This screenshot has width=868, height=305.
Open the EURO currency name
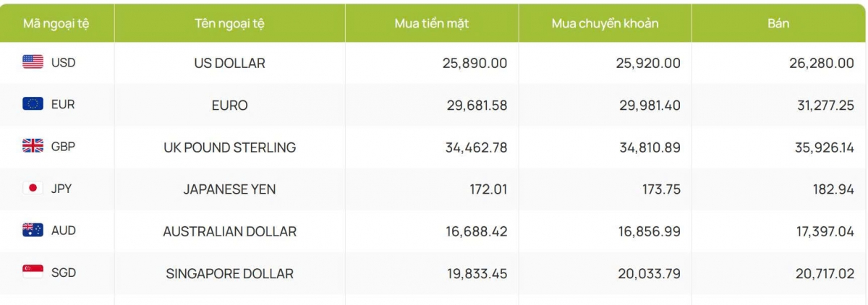point(229,106)
